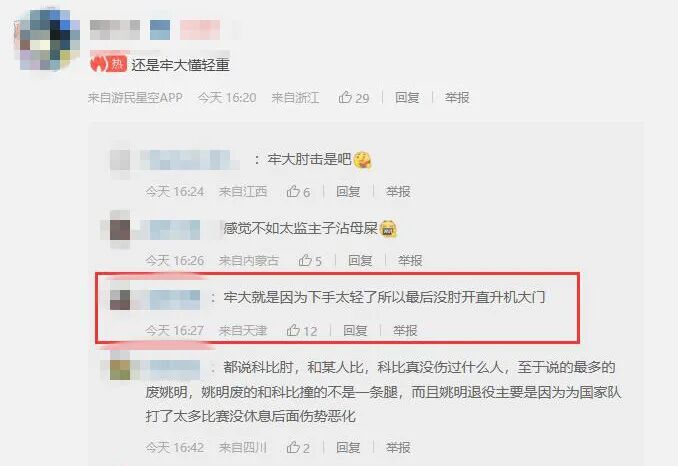Reply to the 16:24 comment from 江西
Viewport: 678px width, 466px height.
[x=348, y=192]
